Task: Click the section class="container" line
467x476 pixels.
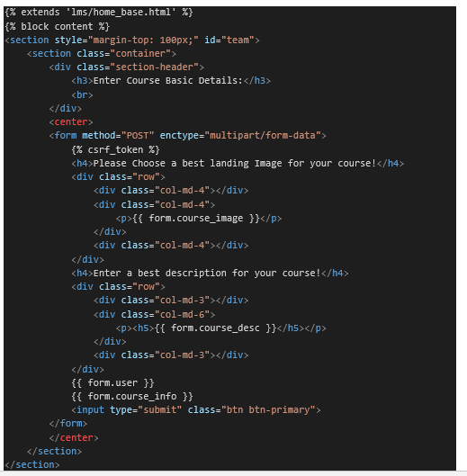Action: [x=102, y=53]
